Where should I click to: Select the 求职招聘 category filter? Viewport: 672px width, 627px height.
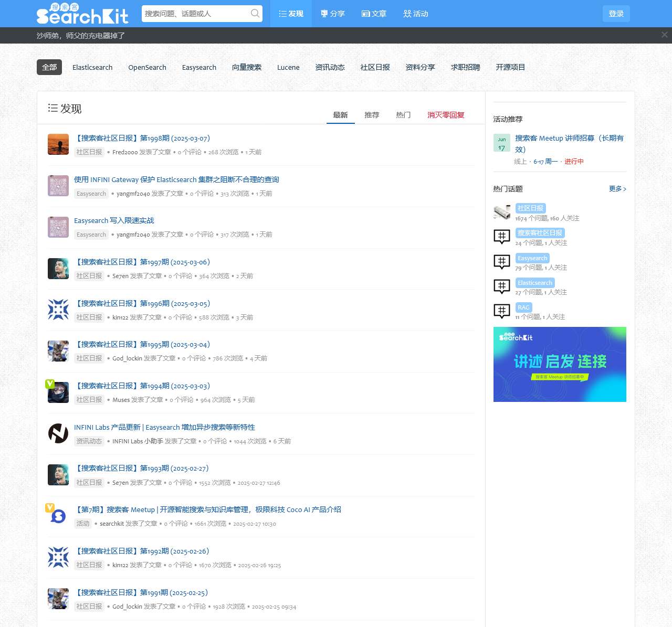(465, 67)
